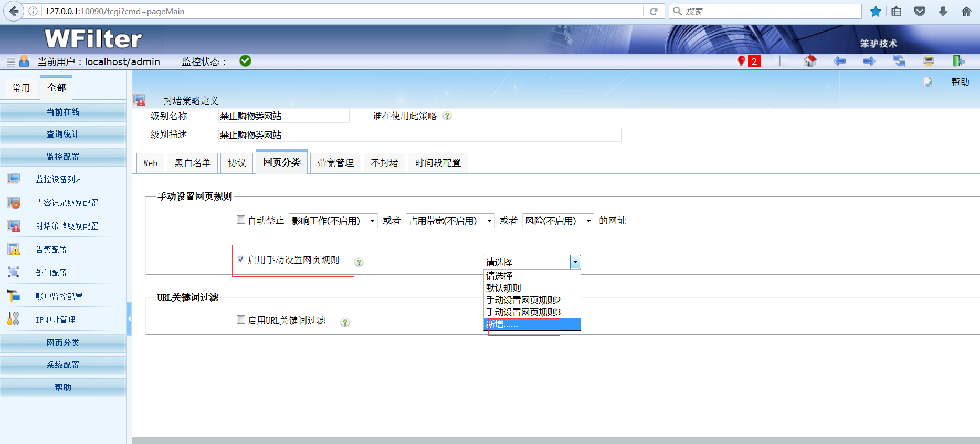Image resolution: width=980 pixels, height=444 pixels.
Task: Click the logout door icon
Action: [x=958, y=61]
